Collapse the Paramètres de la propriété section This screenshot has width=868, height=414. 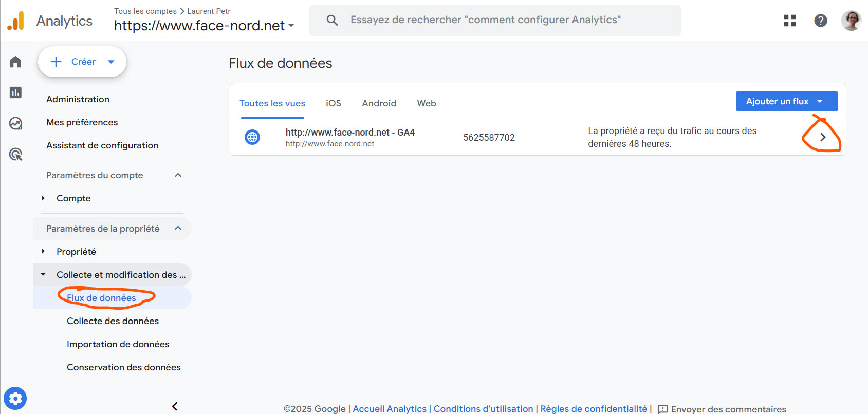pyautogui.click(x=178, y=228)
